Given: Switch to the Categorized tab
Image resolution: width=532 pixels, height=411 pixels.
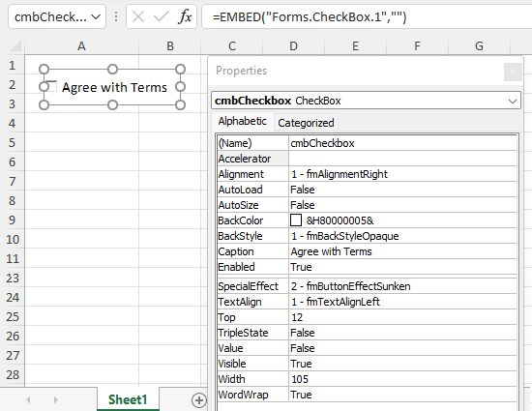Looking at the screenshot, I should click(x=306, y=123).
